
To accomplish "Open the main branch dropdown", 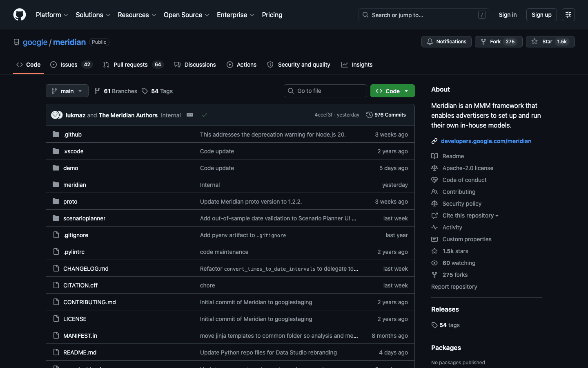I will tap(67, 91).
